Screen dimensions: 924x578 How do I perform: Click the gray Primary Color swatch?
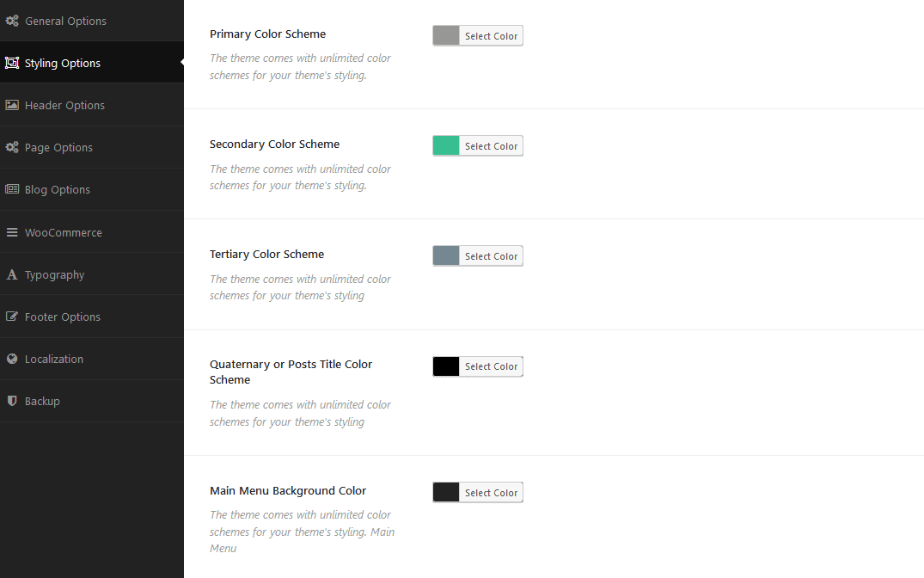(x=446, y=35)
